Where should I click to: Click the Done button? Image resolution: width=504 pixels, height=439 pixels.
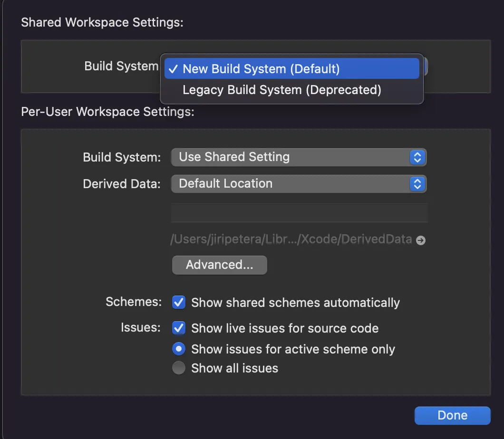[452, 415]
